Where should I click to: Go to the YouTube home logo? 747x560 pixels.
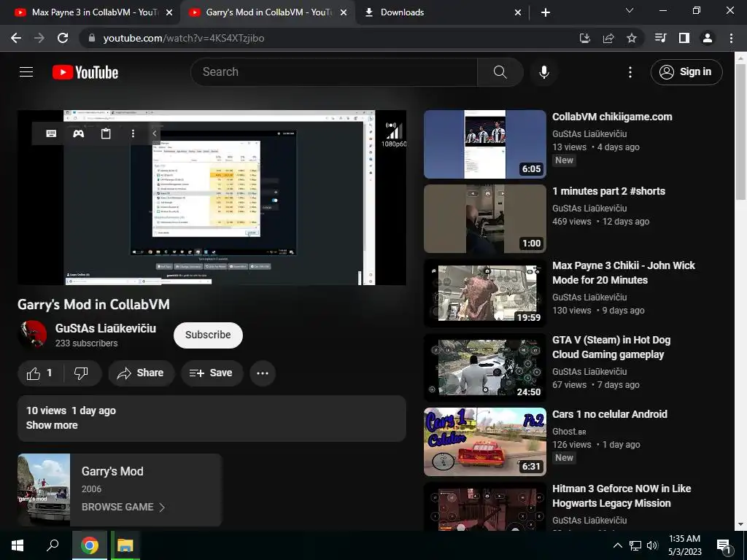point(85,72)
